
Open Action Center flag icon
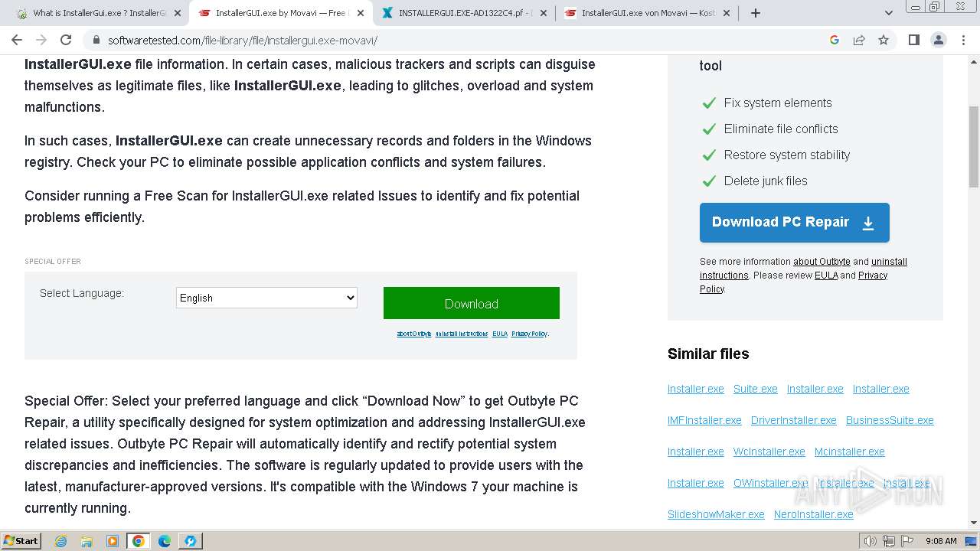(907, 541)
